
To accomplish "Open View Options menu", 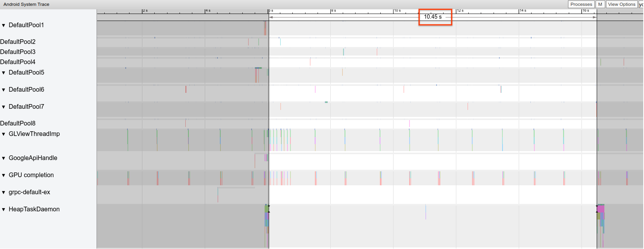I will (x=622, y=4).
